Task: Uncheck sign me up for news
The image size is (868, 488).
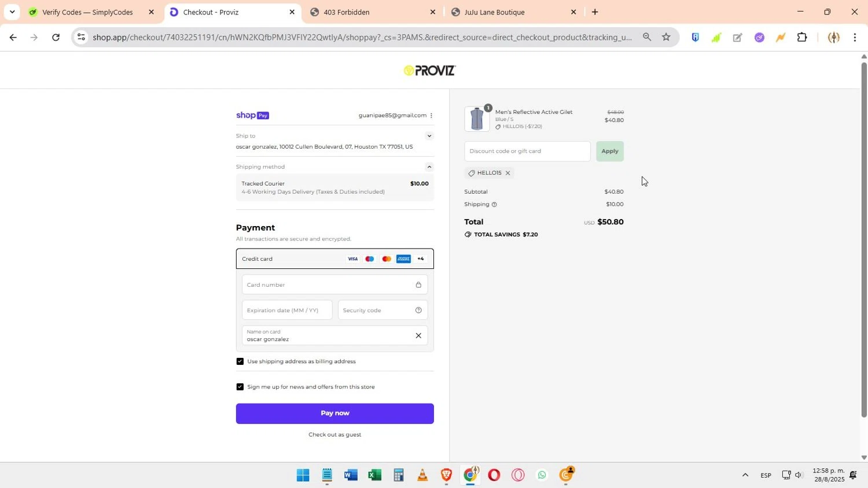Action: pyautogui.click(x=240, y=387)
